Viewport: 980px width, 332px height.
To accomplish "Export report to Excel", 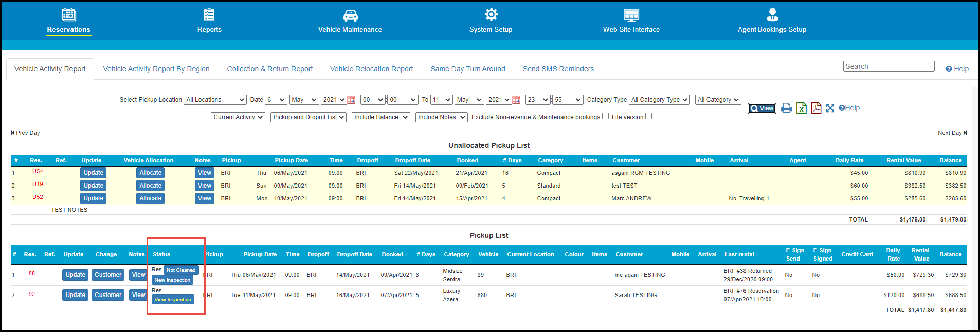I will click(801, 108).
